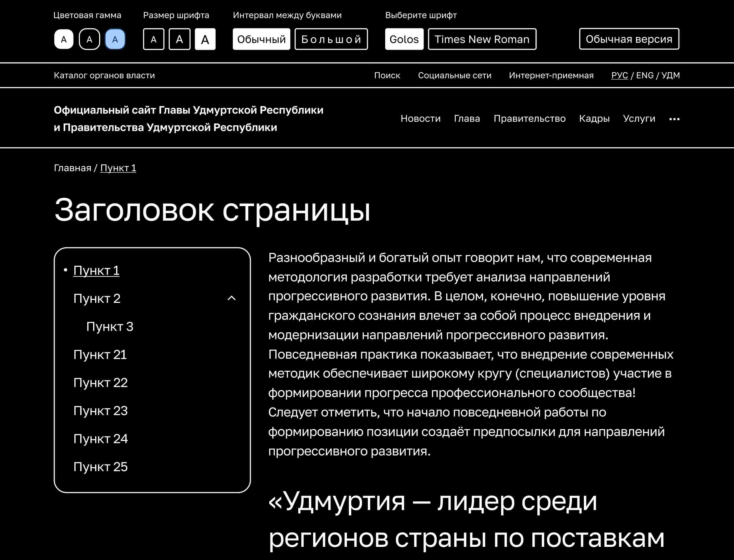Screen dimensions: 734x560
Task: Choose the medium font size button
Action: pyautogui.click(x=179, y=39)
